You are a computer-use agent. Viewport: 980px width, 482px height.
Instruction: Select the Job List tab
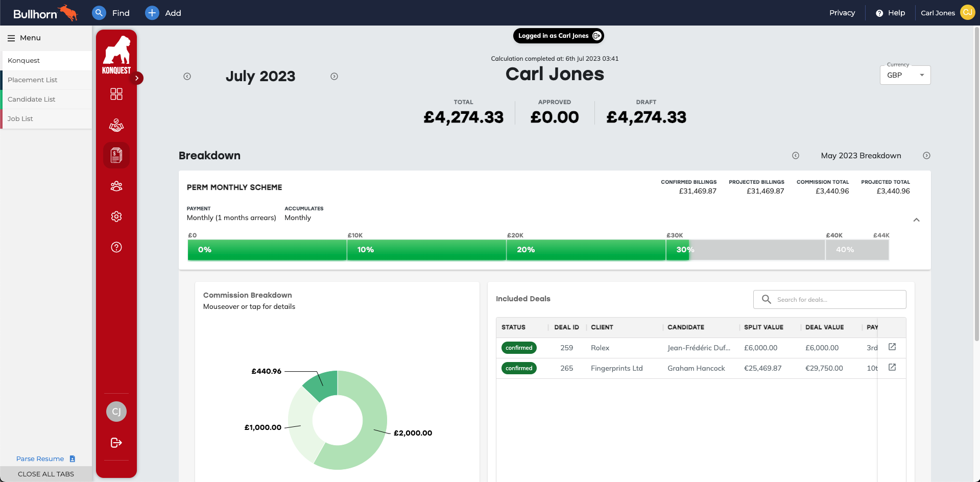tap(46, 118)
